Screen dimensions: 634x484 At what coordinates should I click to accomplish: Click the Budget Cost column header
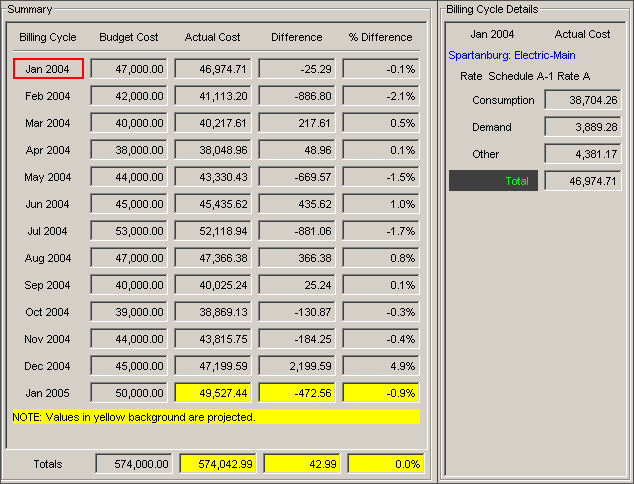click(129, 38)
